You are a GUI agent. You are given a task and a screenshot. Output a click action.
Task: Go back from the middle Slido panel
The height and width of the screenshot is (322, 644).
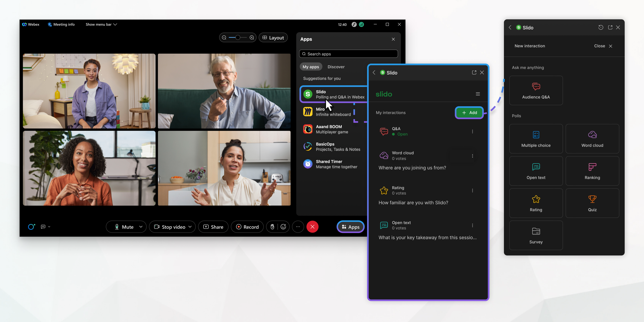(374, 72)
